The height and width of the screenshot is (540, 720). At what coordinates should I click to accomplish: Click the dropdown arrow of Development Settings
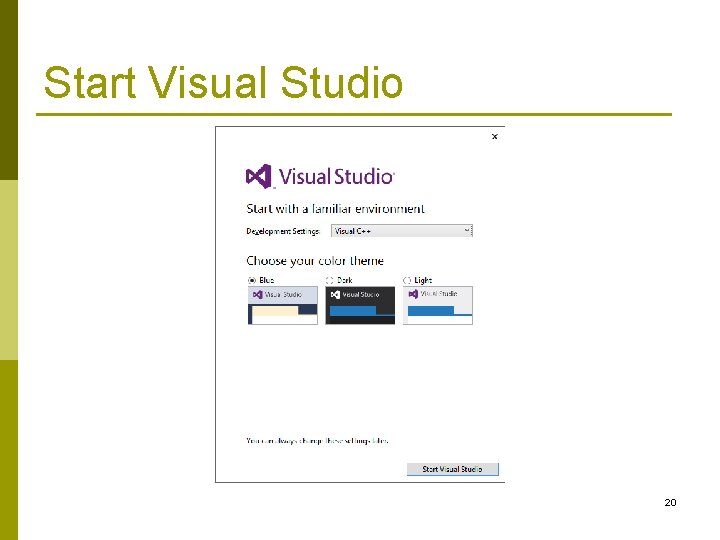[x=467, y=231]
